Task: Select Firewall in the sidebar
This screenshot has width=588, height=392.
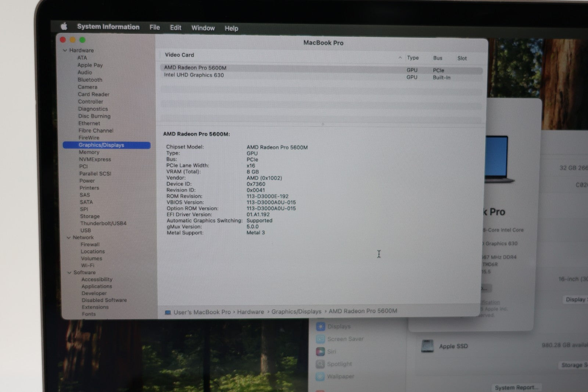Action: [x=90, y=245]
